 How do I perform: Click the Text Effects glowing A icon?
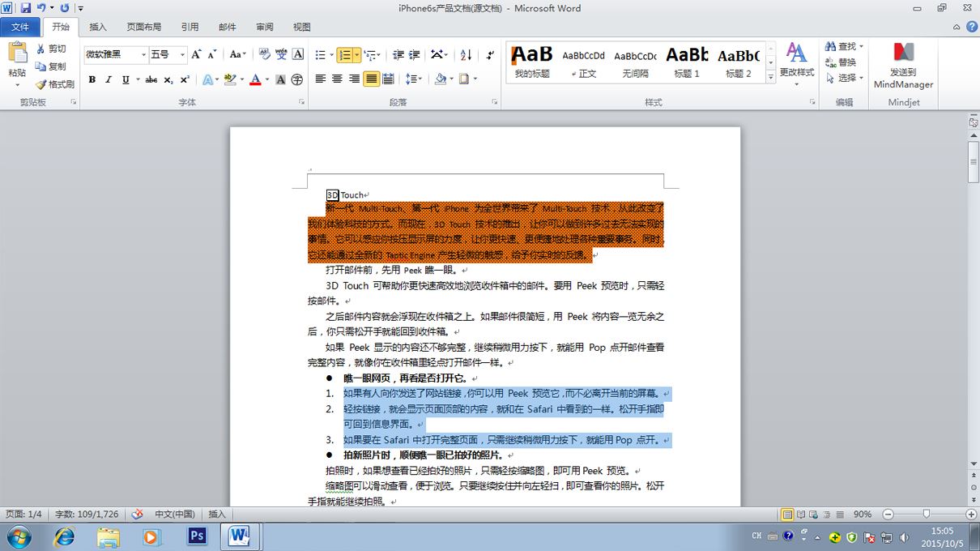[x=207, y=79]
